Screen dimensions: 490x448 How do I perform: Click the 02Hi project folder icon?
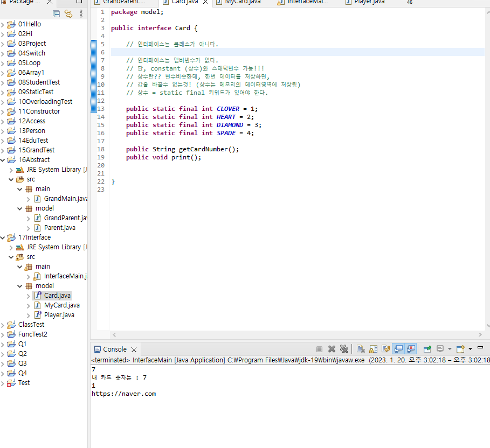point(11,34)
